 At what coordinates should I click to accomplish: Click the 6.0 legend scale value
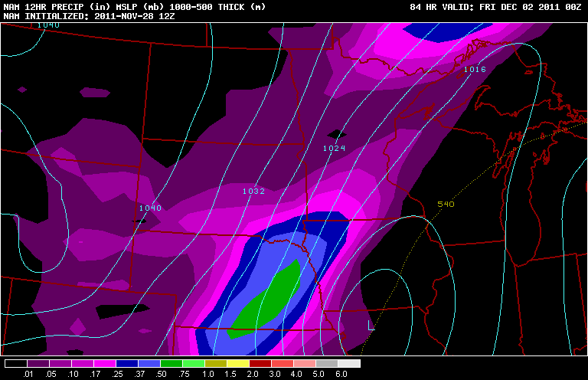pos(341,374)
